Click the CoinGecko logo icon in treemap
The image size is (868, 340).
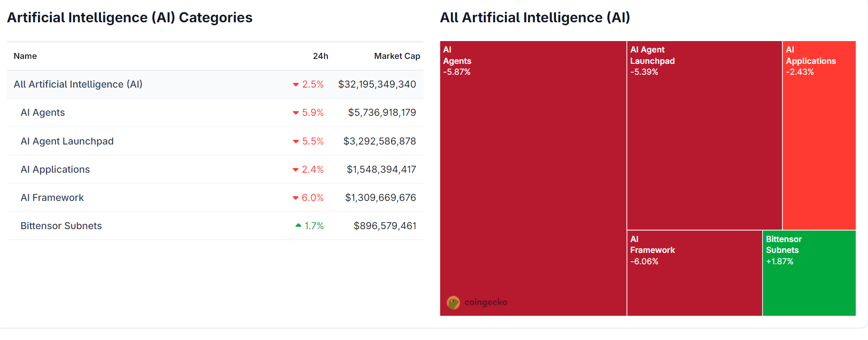pos(453,302)
